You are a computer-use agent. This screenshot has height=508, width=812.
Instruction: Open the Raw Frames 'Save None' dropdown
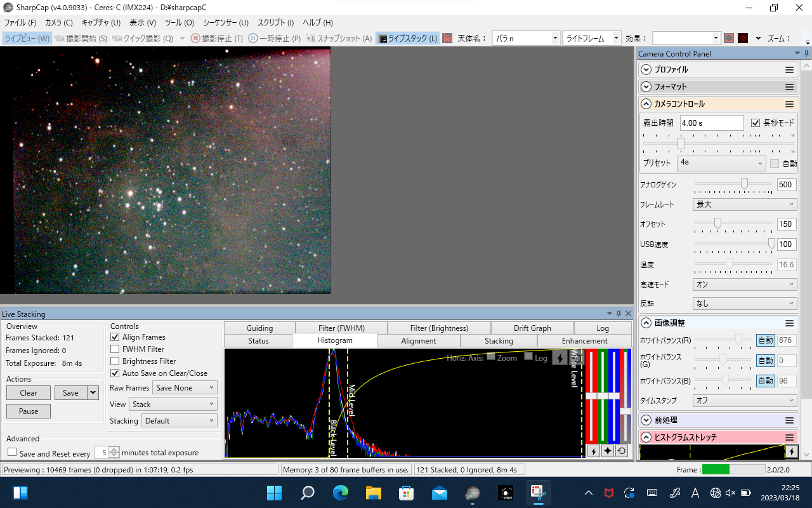[185, 388]
